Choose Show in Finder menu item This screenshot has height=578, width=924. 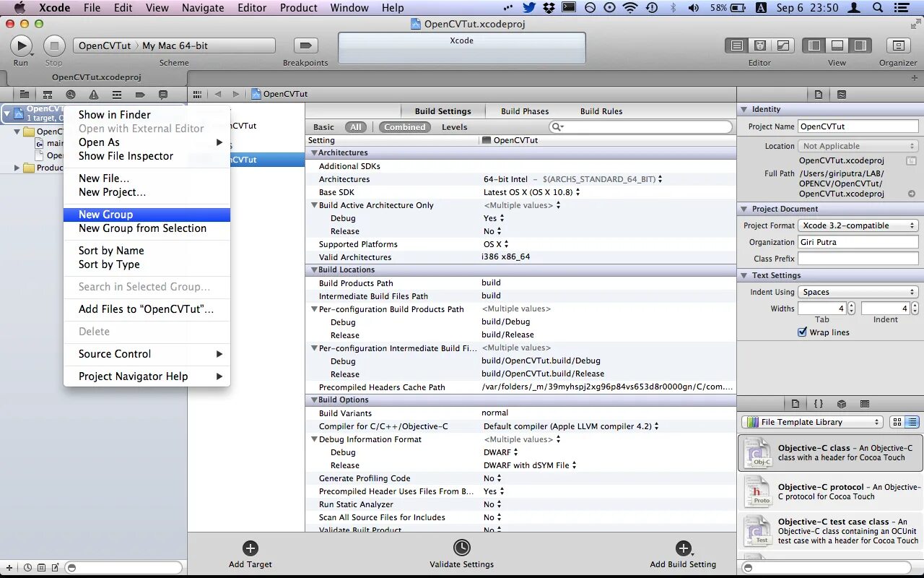coord(147,115)
